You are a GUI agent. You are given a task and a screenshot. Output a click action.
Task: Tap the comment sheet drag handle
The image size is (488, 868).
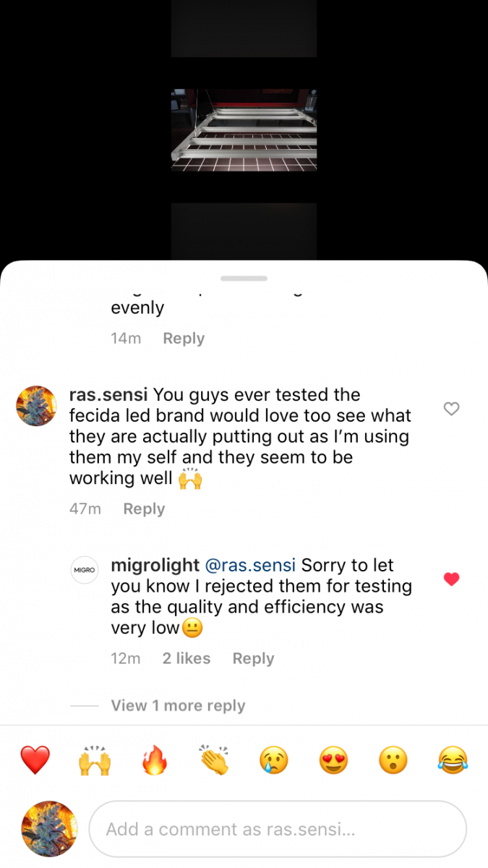tap(244, 278)
